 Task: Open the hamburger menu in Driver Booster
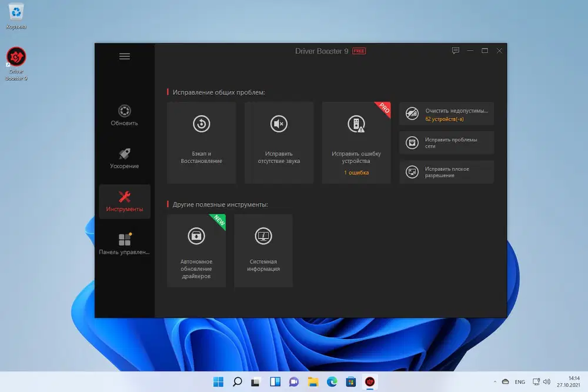click(x=125, y=57)
